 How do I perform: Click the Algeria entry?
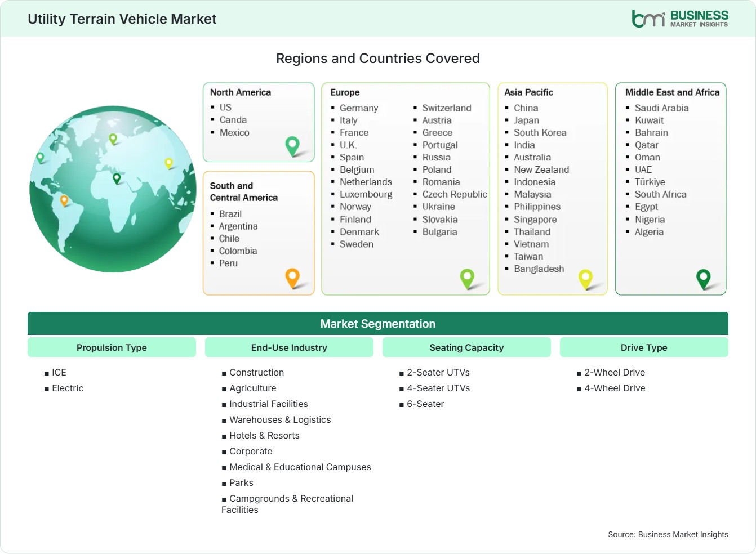[649, 232]
